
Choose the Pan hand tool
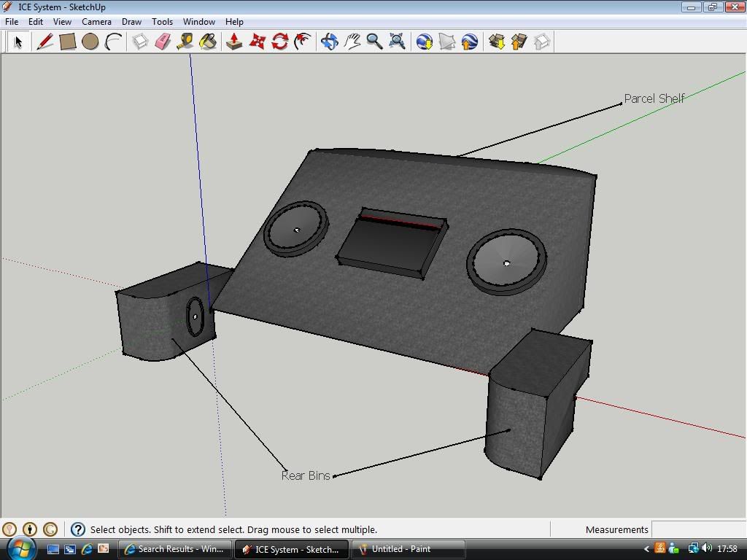pyautogui.click(x=352, y=42)
